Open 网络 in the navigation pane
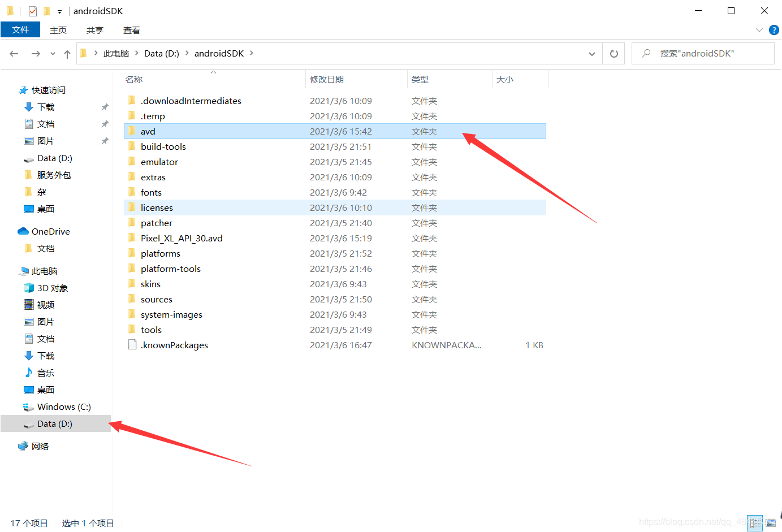The image size is (782, 532). [x=33, y=446]
